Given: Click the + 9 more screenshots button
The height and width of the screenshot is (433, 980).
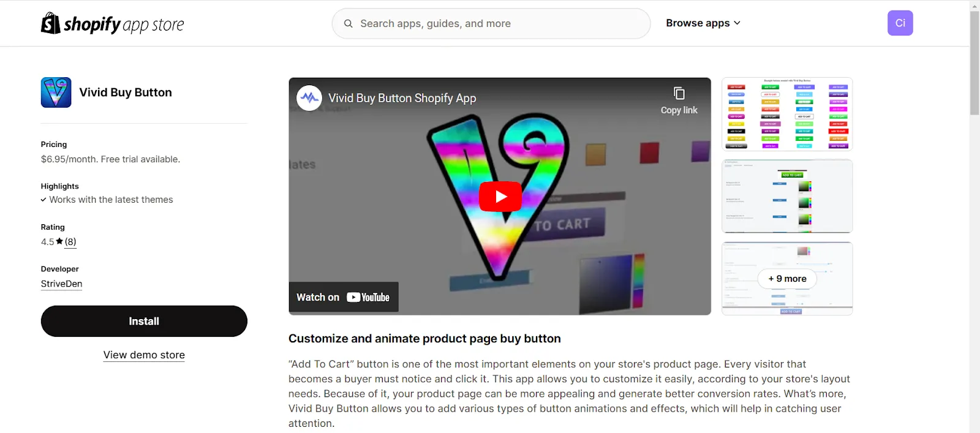Looking at the screenshot, I should tap(787, 279).
